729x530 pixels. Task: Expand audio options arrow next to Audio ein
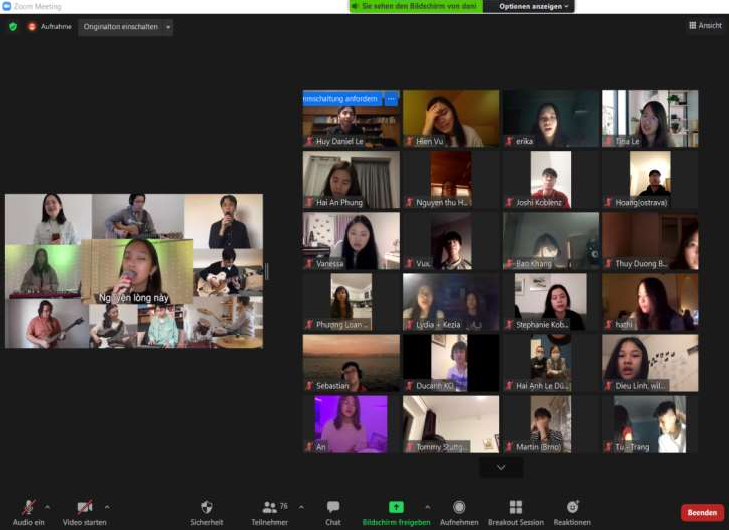click(47, 507)
